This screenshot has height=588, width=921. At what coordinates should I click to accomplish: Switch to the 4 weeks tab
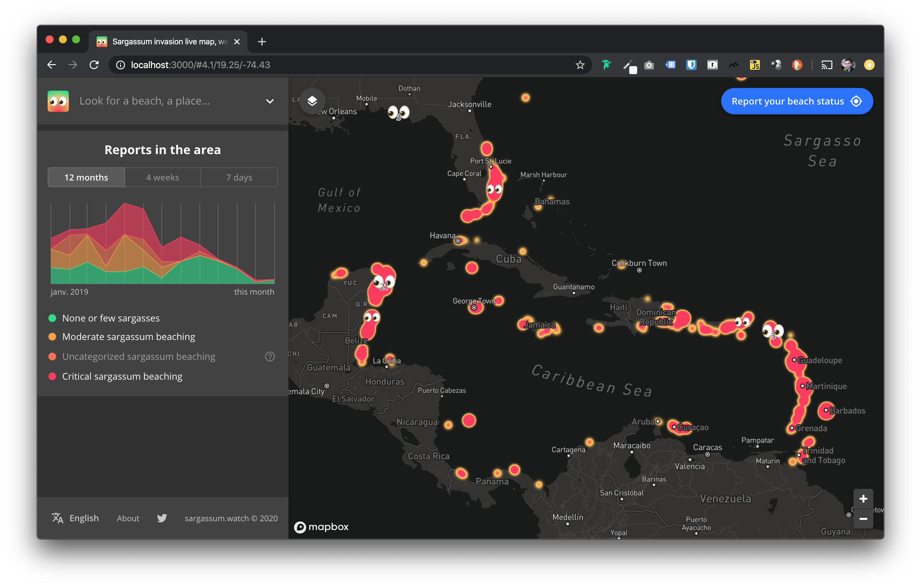click(162, 177)
